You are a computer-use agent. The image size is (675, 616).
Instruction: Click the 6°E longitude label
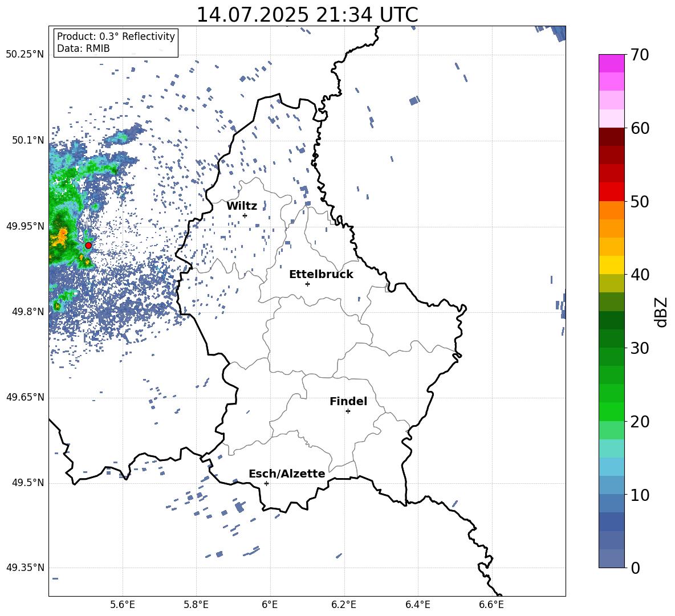270,605
